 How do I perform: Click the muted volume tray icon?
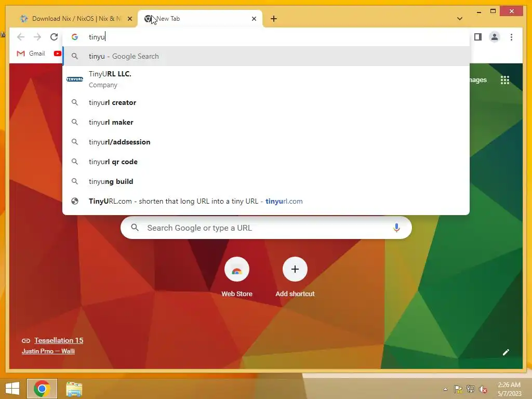(483, 389)
